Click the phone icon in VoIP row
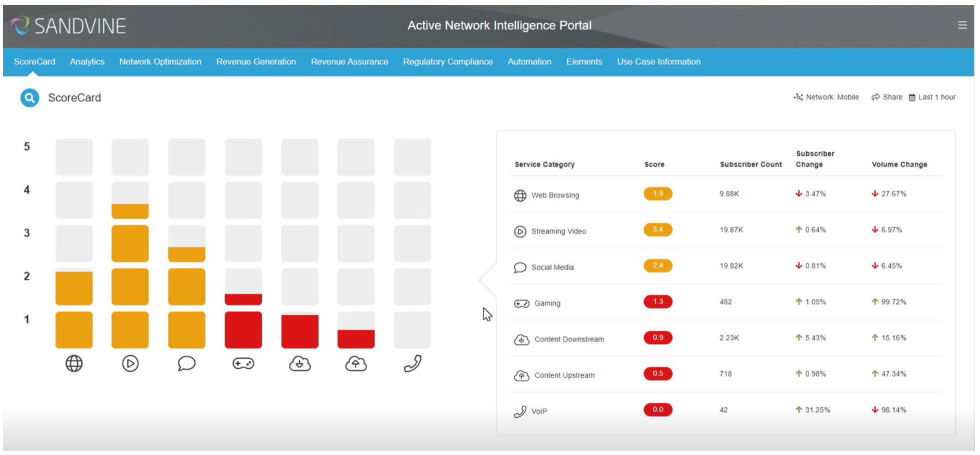This screenshot has height=455, width=980. (520, 411)
